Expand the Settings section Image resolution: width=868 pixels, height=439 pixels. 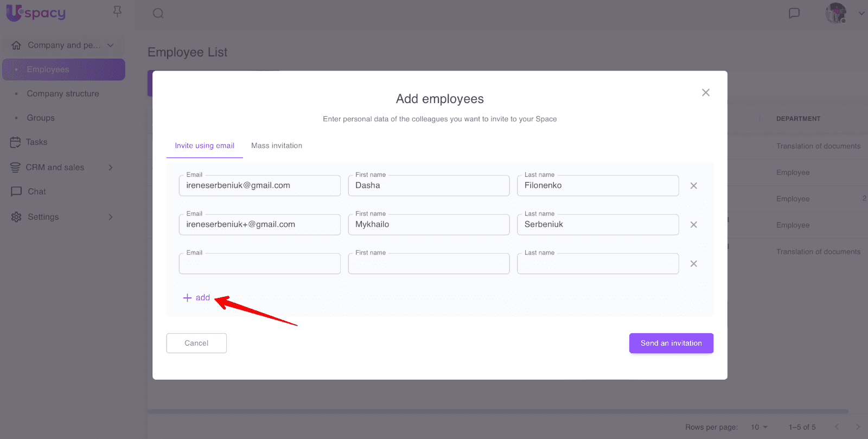click(110, 217)
